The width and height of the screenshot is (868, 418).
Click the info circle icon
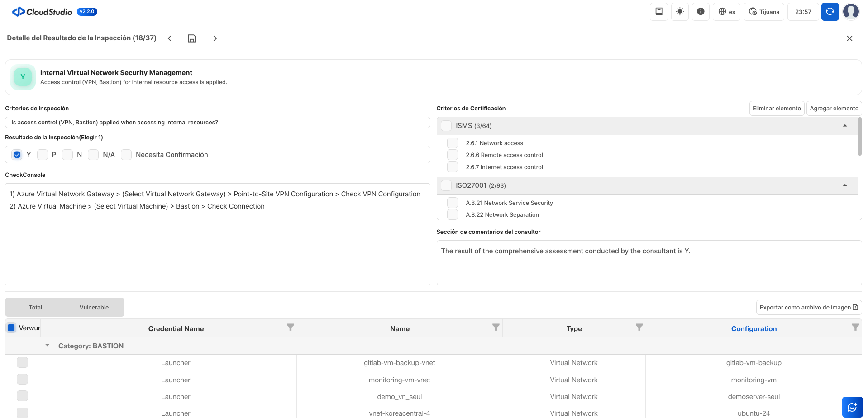pos(700,12)
